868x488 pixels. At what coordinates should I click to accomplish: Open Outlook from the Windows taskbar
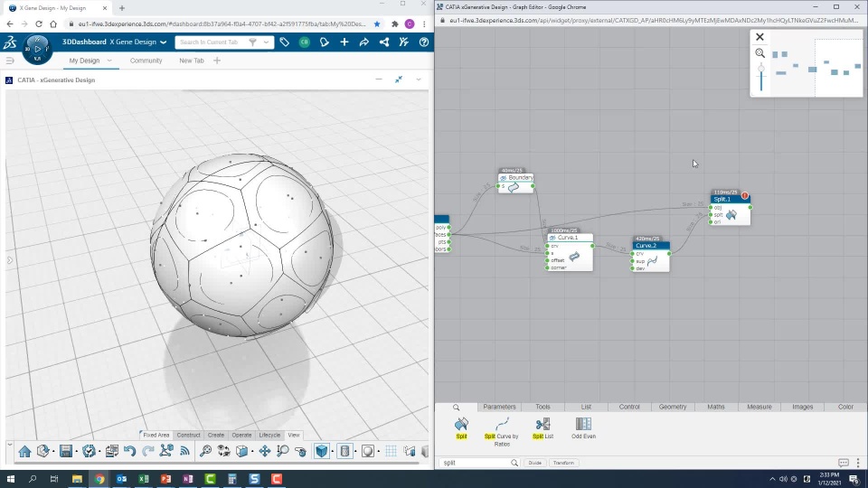tap(121, 479)
